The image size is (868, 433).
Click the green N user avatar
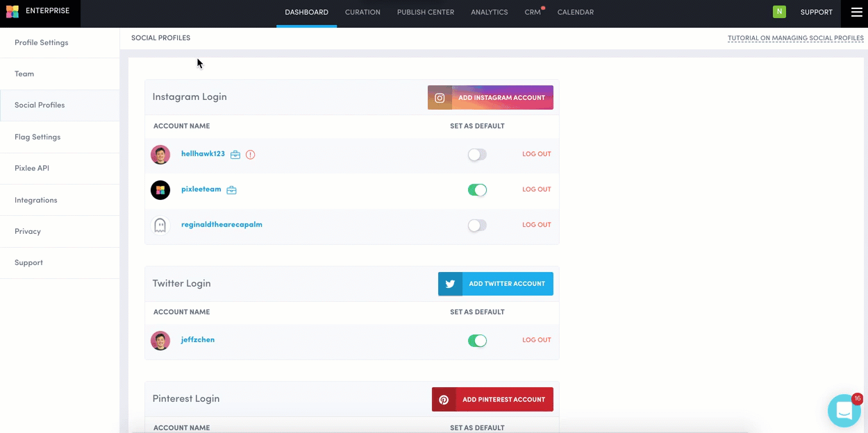(x=779, y=12)
